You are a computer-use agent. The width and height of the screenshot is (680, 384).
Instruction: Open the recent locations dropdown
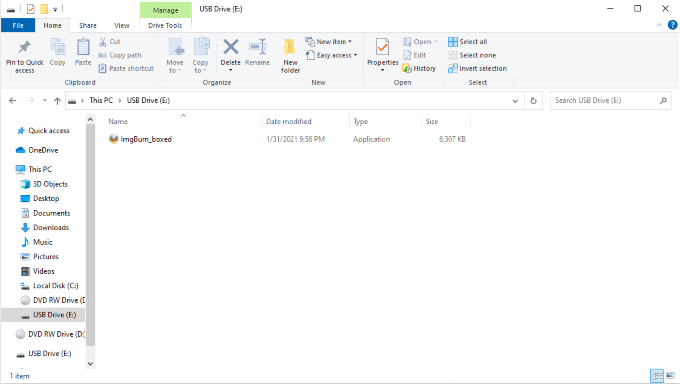pos(45,101)
